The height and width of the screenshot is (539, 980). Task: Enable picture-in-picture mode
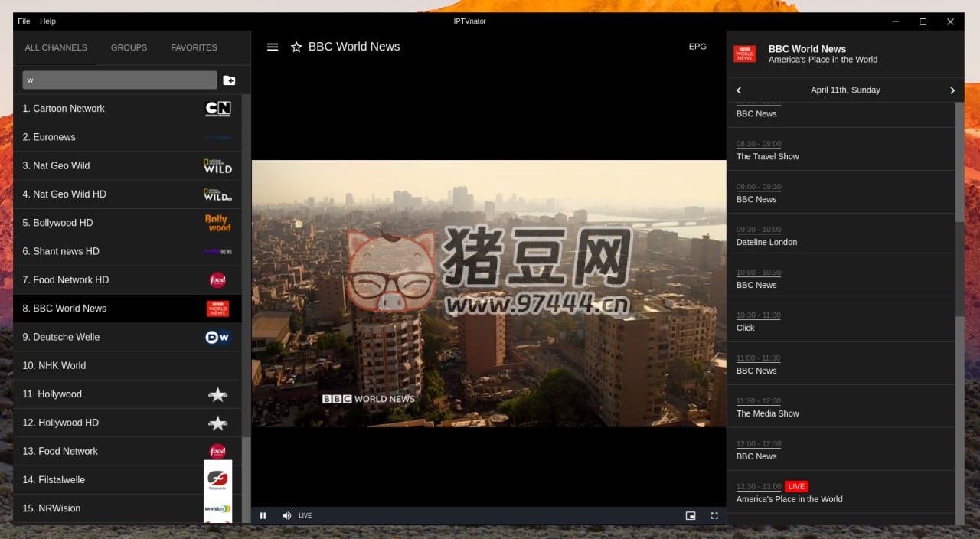tap(691, 515)
